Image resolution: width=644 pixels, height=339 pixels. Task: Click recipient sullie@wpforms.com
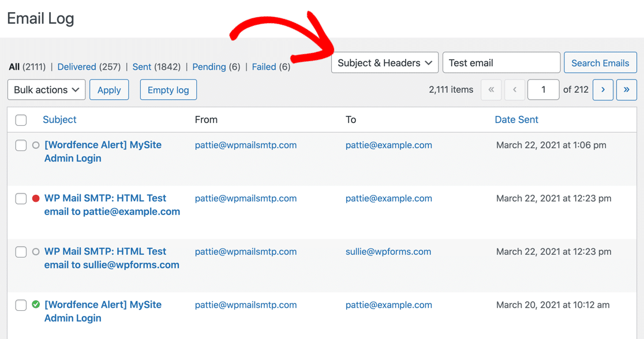(388, 251)
